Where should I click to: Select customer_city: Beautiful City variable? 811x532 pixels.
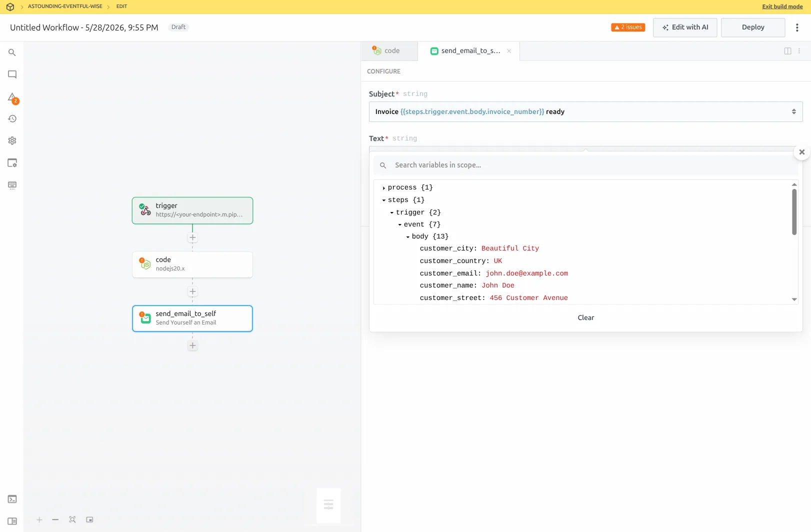[479, 248]
